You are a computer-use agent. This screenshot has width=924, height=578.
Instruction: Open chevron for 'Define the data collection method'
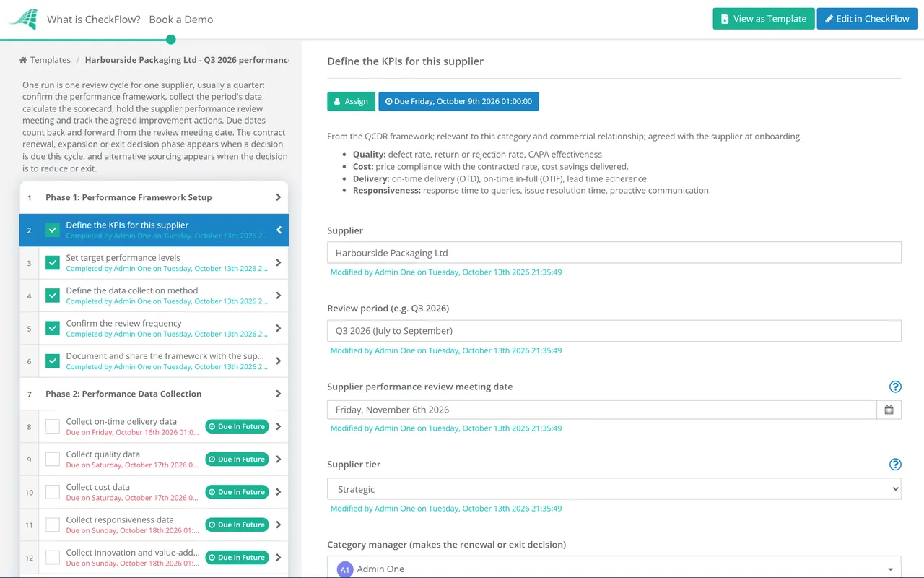tap(279, 296)
